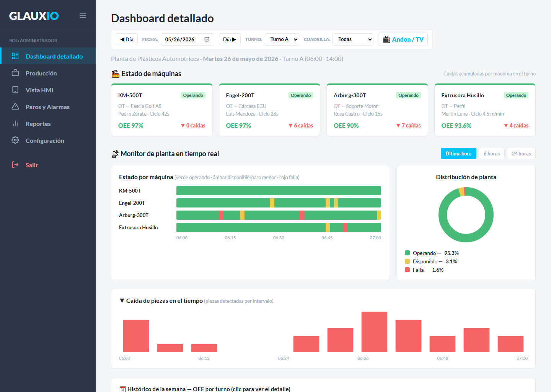Click the Andon / TV television icon
The image size is (551, 392).
click(386, 39)
